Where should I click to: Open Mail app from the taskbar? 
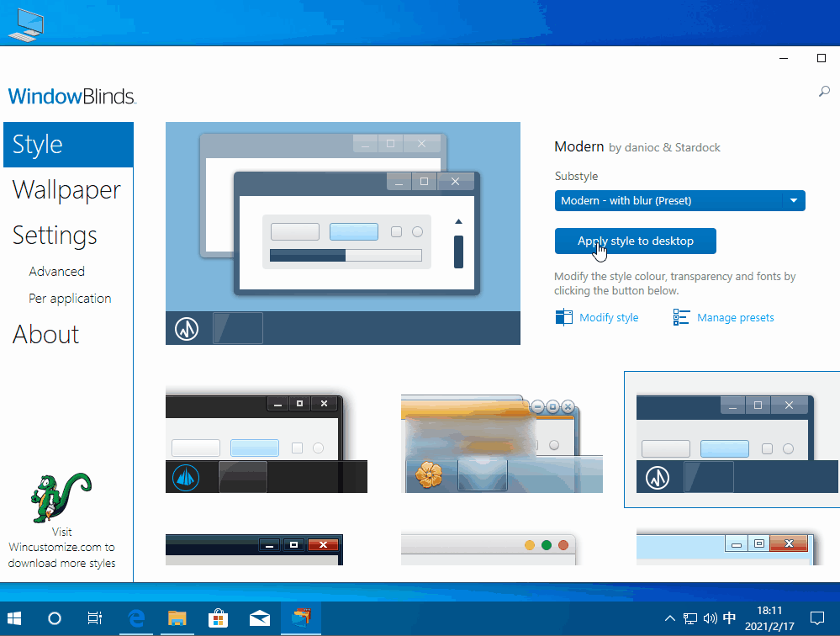coord(260,619)
